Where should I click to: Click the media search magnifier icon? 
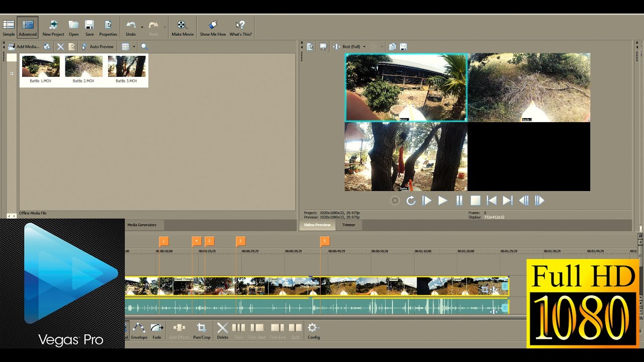click(x=144, y=46)
